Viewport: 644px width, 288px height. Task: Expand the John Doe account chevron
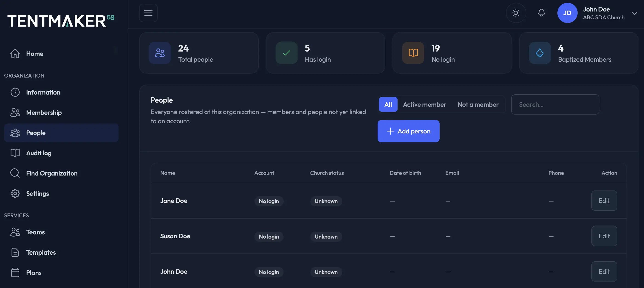(634, 13)
